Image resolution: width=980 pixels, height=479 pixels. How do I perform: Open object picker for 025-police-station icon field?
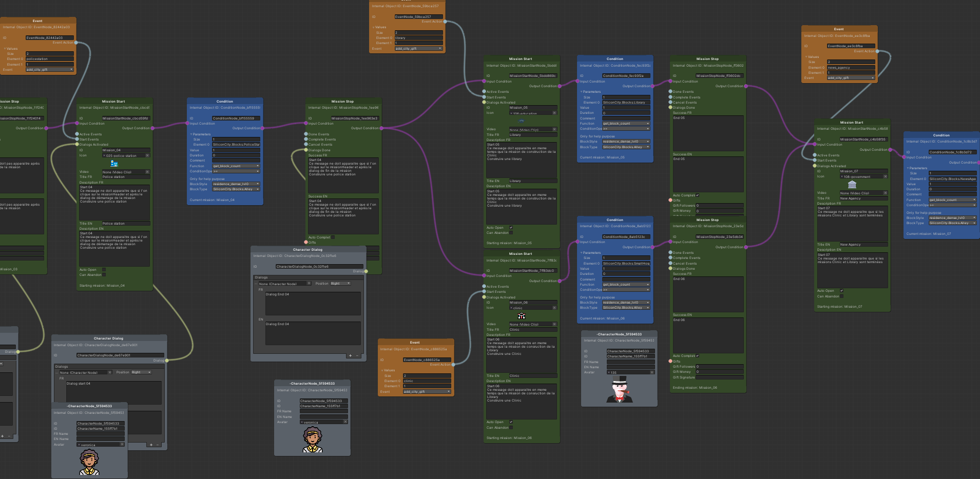pos(147,155)
